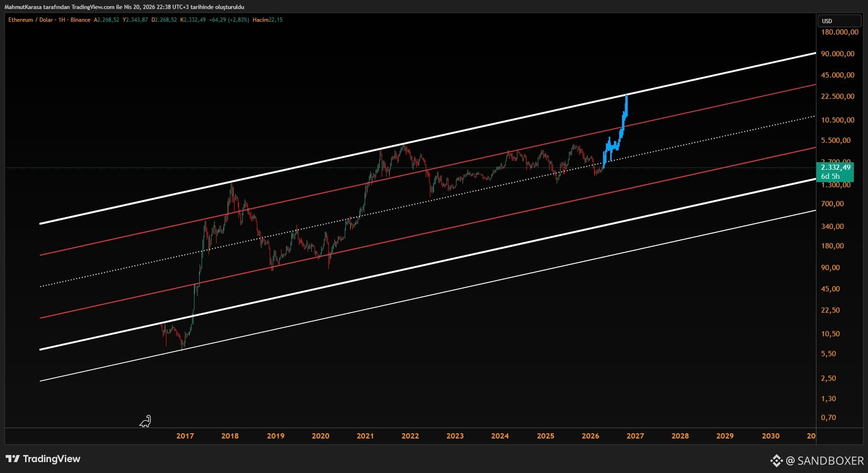Image resolution: width=868 pixels, height=473 pixels.
Task: Click the high value Y2.343,87
Action: (135, 20)
